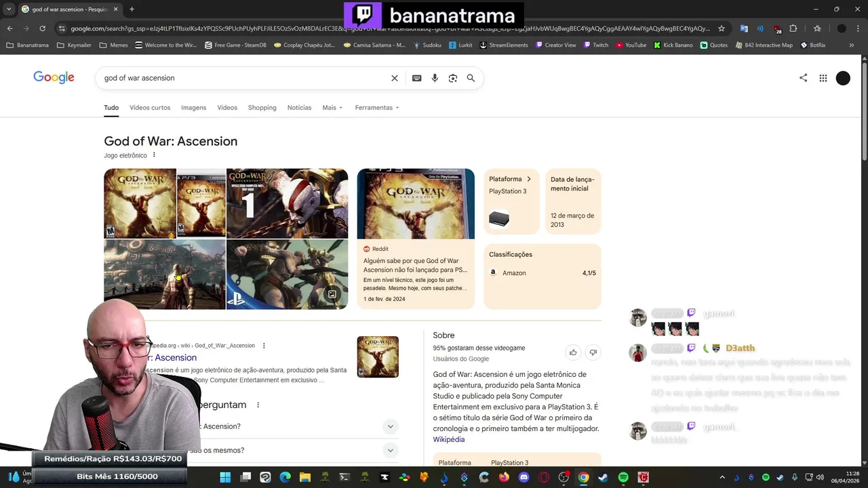Go to the Google logo homepage
Image resolution: width=868 pixels, height=488 pixels.
[x=54, y=77]
